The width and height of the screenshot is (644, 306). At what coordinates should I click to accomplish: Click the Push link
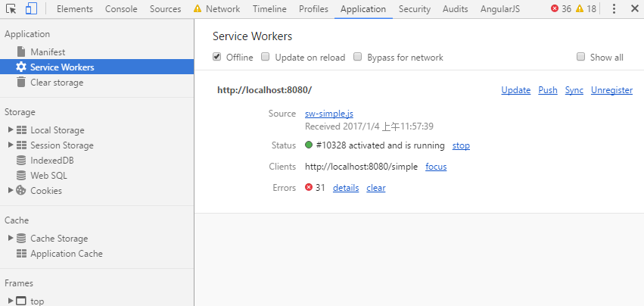[x=548, y=90]
